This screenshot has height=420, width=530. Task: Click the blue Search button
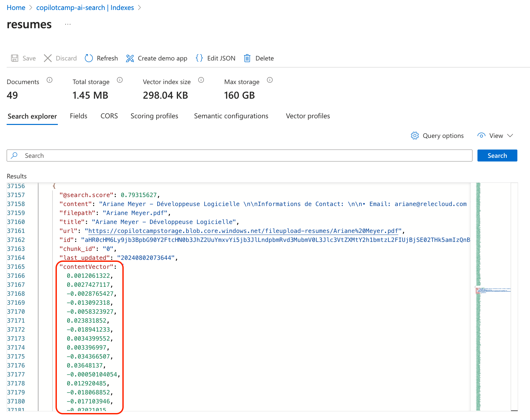click(497, 156)
